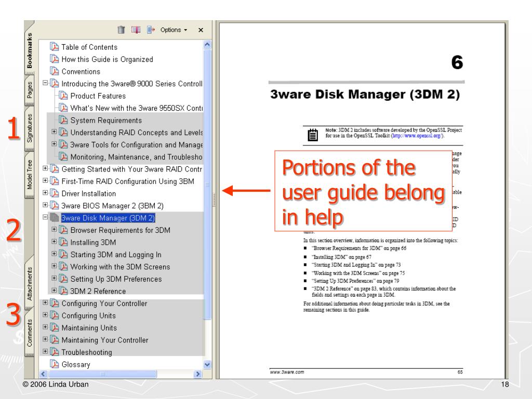This screenshot has width=532, height=399.
Task: Click bookmark icon beside 3ware Disk Manager (3DM 2)
Action: point(54,218)
